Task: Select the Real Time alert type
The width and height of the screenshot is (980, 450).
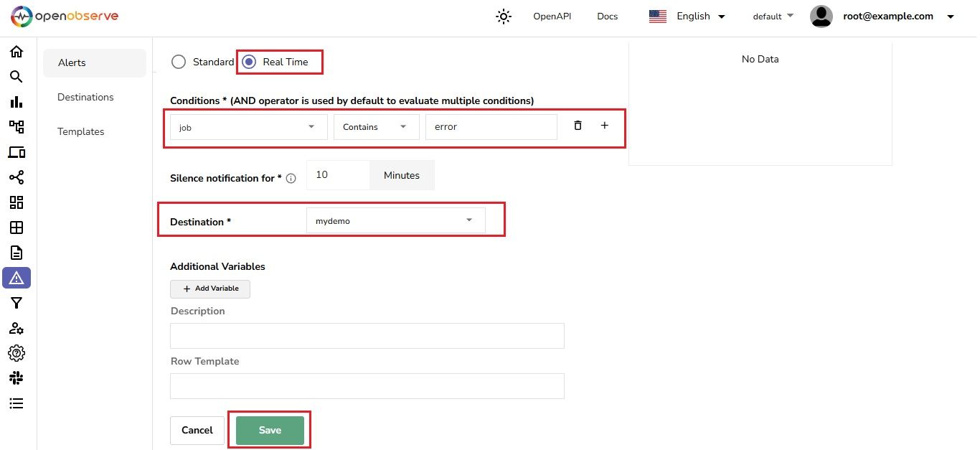Action: [x=248, y=62]
